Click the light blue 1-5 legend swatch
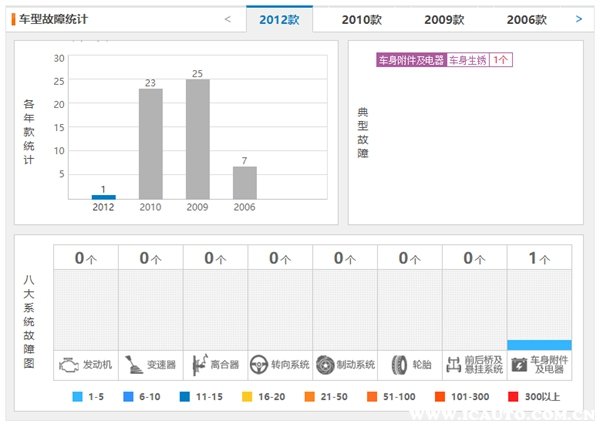Screen dimensions: 600x424 tap(78, 397)
